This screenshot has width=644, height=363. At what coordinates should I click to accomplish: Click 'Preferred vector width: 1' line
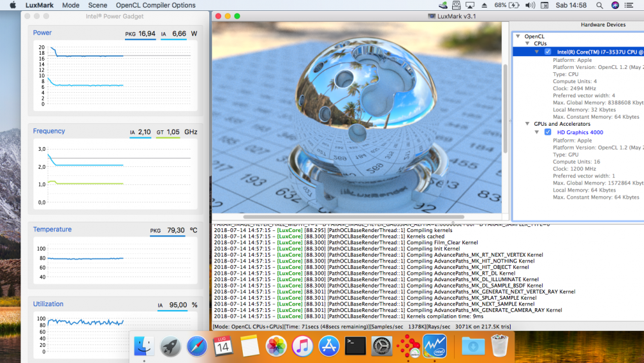583,175
